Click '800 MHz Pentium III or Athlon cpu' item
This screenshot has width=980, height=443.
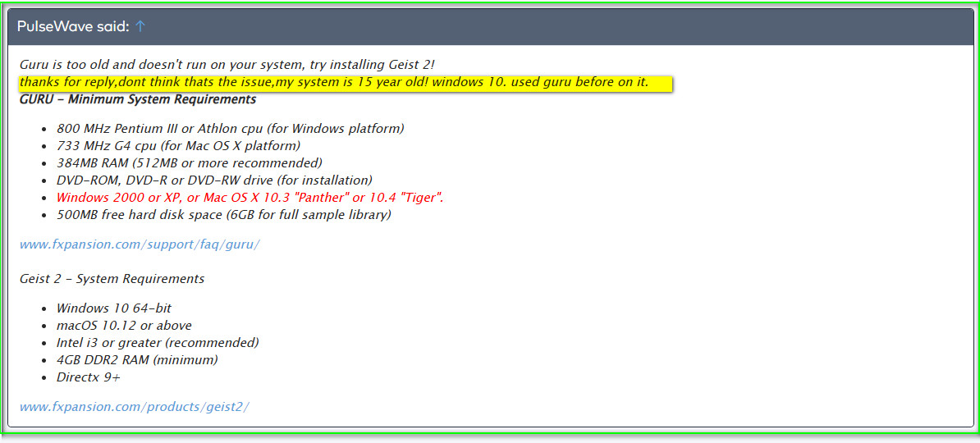coord(230,129)
